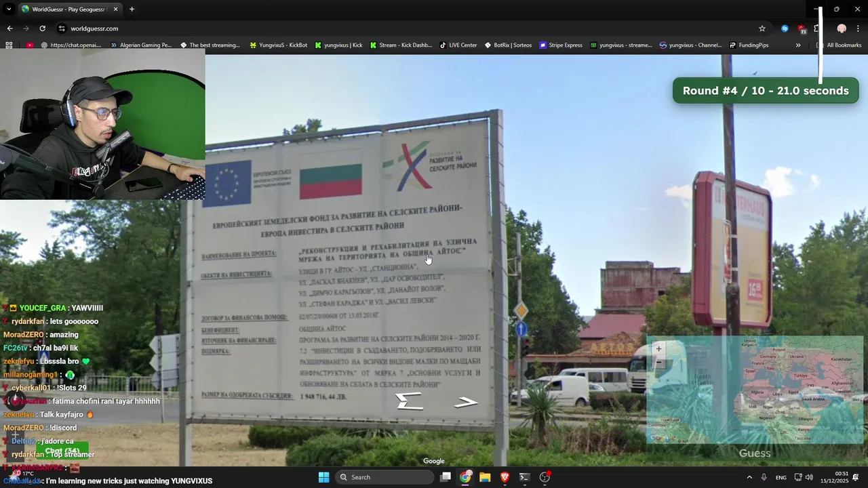Viewport: 868px width, 488px height.
Task: Zoom in on the guess map
Action: click(658, 348)
